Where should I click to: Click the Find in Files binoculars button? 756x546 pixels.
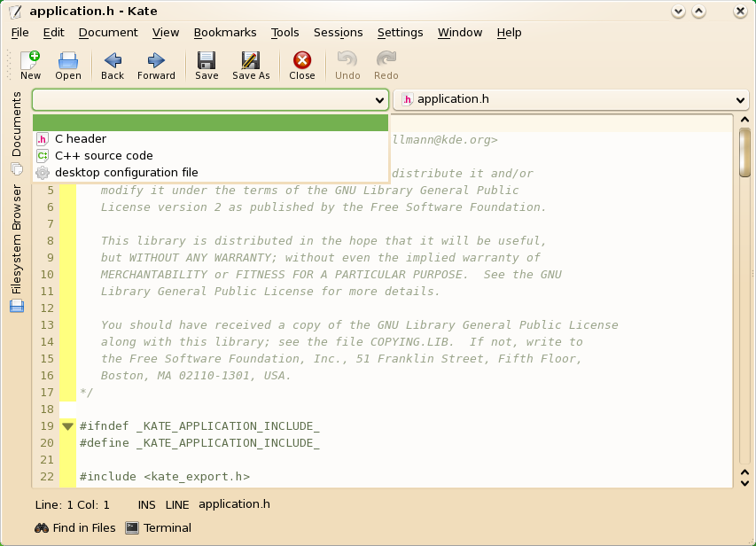click(x=75, y=527)
